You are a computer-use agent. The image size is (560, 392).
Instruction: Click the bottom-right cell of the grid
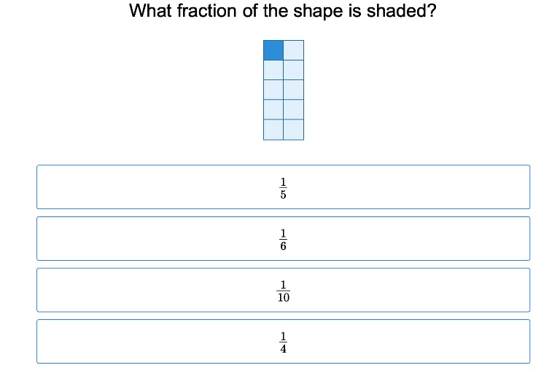tap(293, 129)
